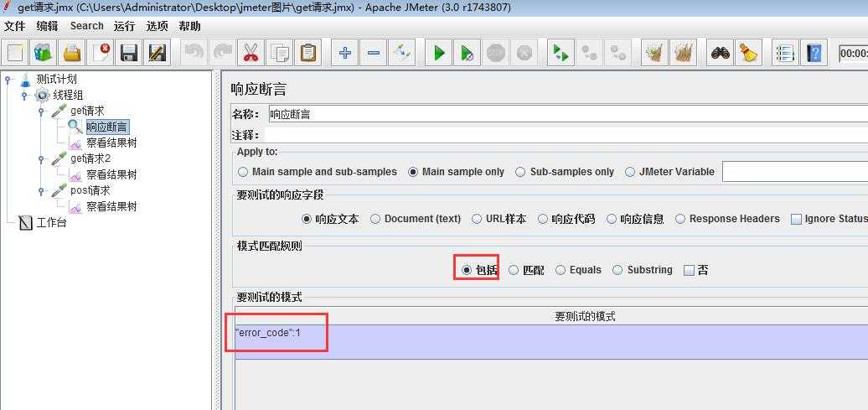The width and height of the screenshot is (868, 410).
Task: Select 响应信息 response field
Action: (635, 219)
